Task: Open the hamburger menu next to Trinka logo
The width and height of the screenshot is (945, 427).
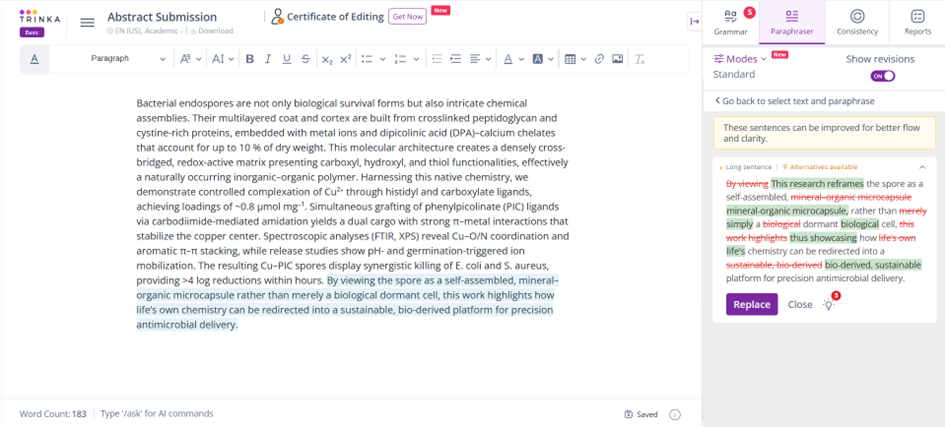Action: [x=87, y=22]
